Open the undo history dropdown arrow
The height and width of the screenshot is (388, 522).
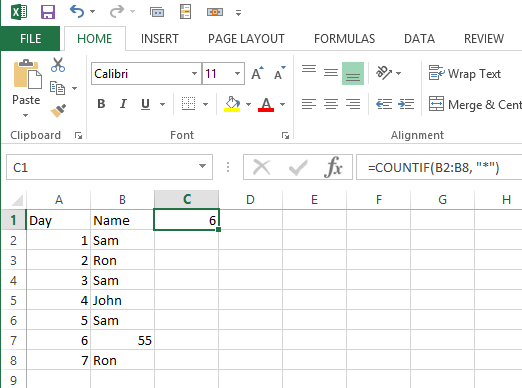[x=93, y=12]
